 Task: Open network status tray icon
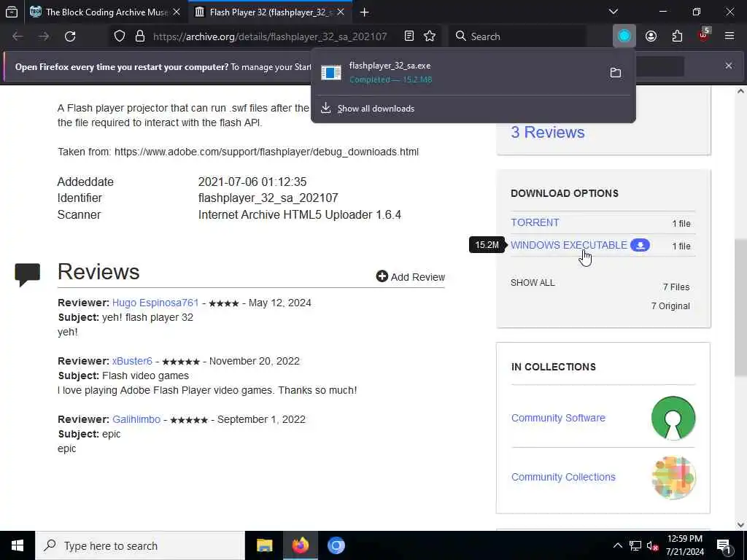(x=635, y=545)
